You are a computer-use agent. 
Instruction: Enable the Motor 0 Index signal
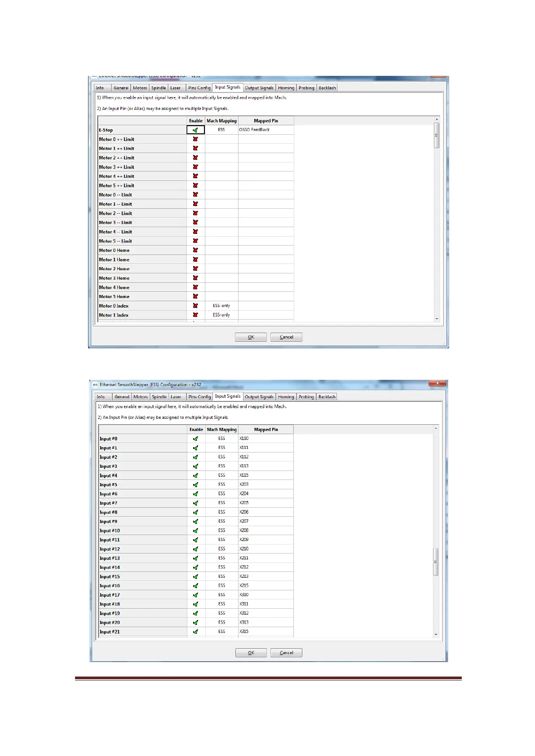click(195, 306)
